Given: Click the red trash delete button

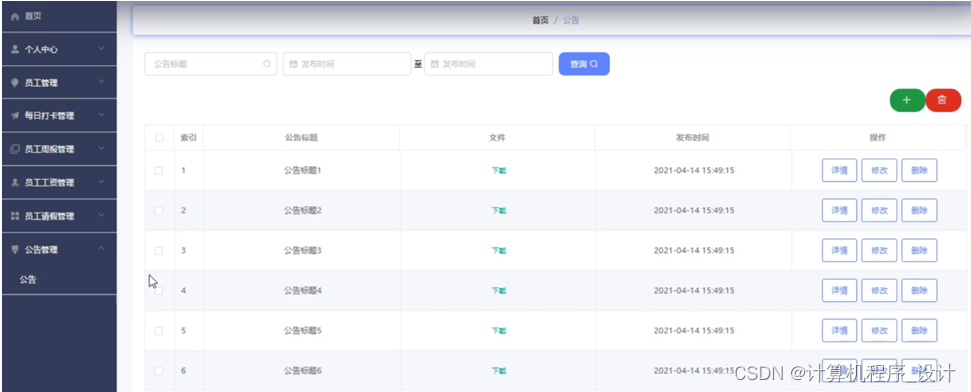Looking at the screenshot, I should pyautogui.click(x=943, y=100).
